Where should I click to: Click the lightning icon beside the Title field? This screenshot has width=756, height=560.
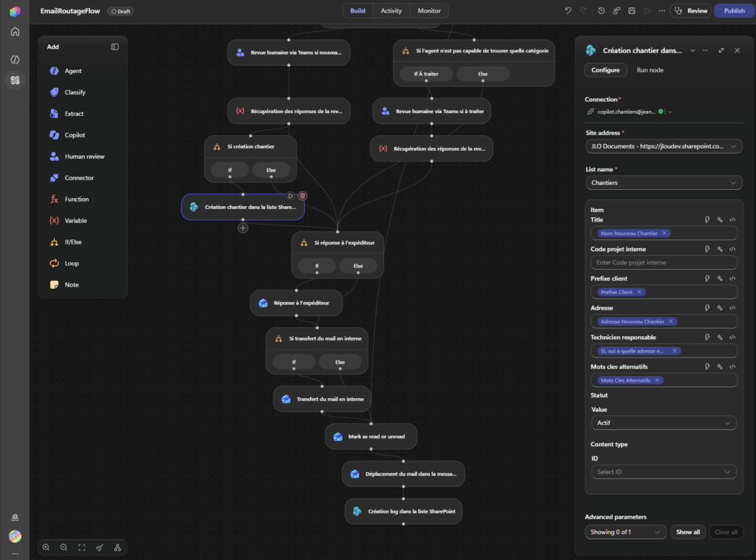point(707,220)
